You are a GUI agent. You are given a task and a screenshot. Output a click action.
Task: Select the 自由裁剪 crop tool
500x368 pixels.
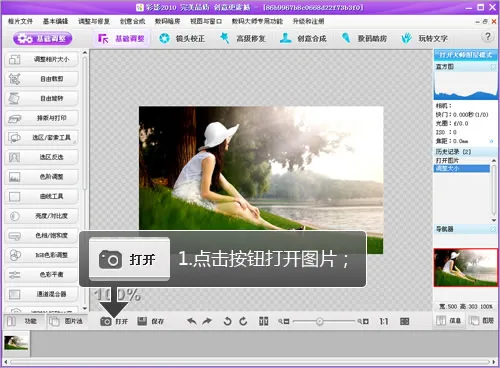(42, 79)
